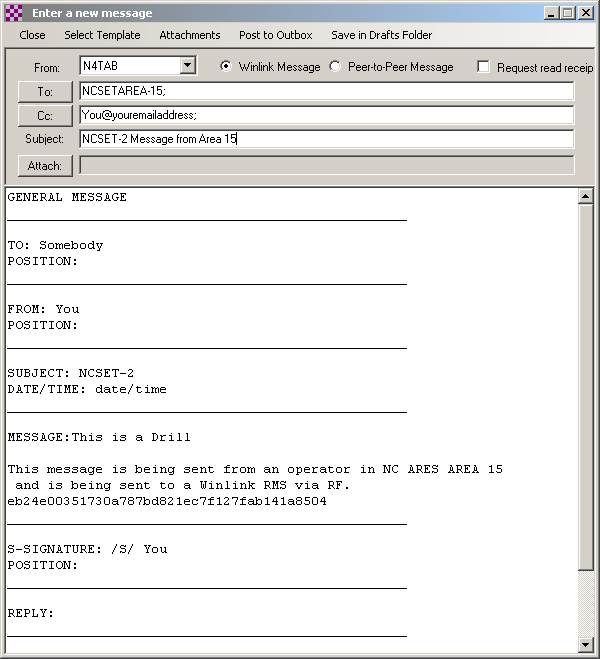Viewport: 600px width, 659px height.
Task: Open the Select Template menu
Action: [x=102, y=35]
